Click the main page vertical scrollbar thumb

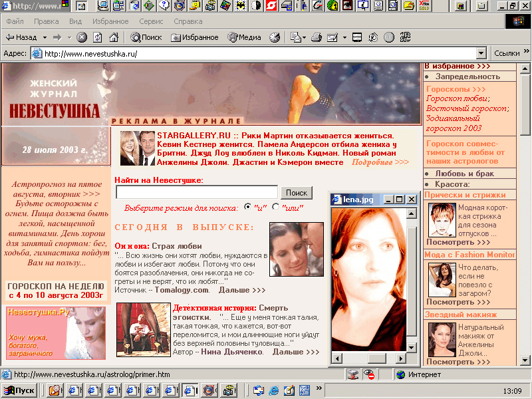(525, 105)
